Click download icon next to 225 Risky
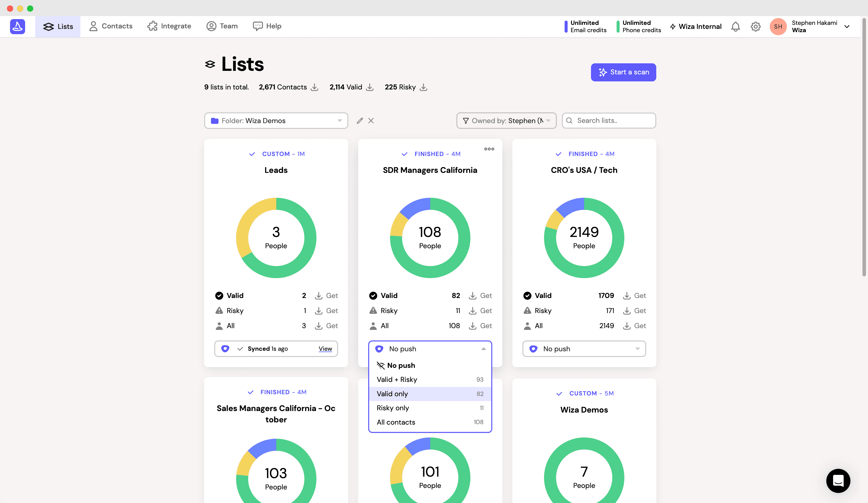868x503 pixels. point(423,87)
